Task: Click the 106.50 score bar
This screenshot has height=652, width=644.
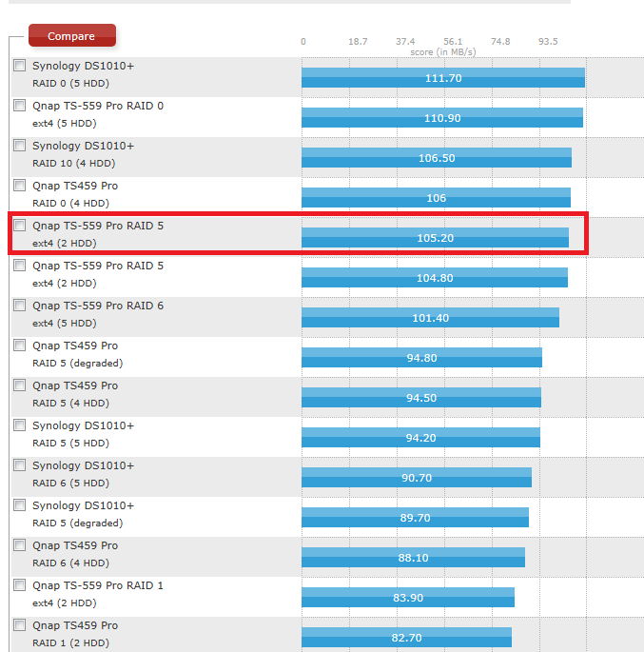Action: pos(437,158)
